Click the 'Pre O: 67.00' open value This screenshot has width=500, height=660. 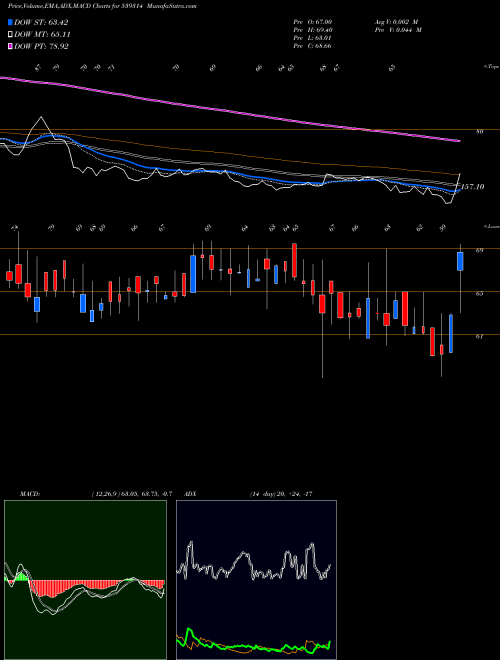click(313, 21)
